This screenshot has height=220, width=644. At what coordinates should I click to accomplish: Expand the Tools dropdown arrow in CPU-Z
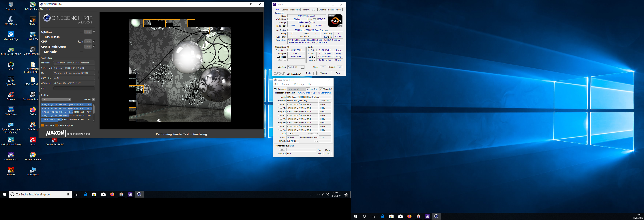[x=315, y=73]
